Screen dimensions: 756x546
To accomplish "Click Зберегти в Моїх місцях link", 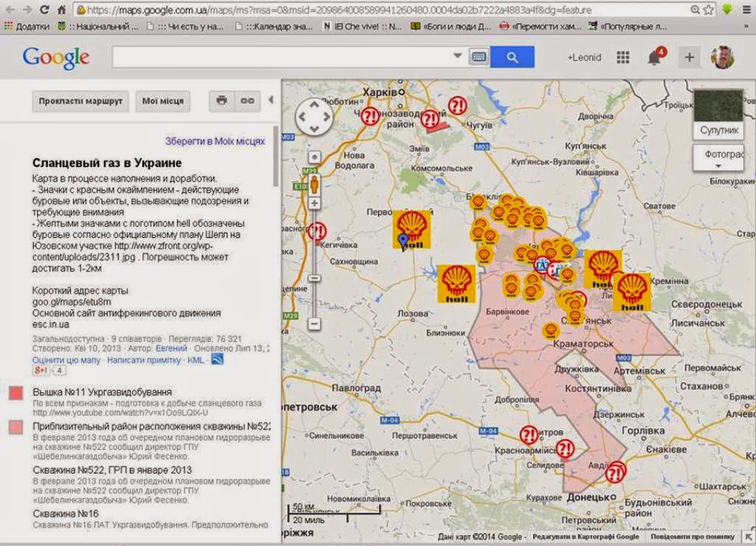I will click(x=215, y=141).
